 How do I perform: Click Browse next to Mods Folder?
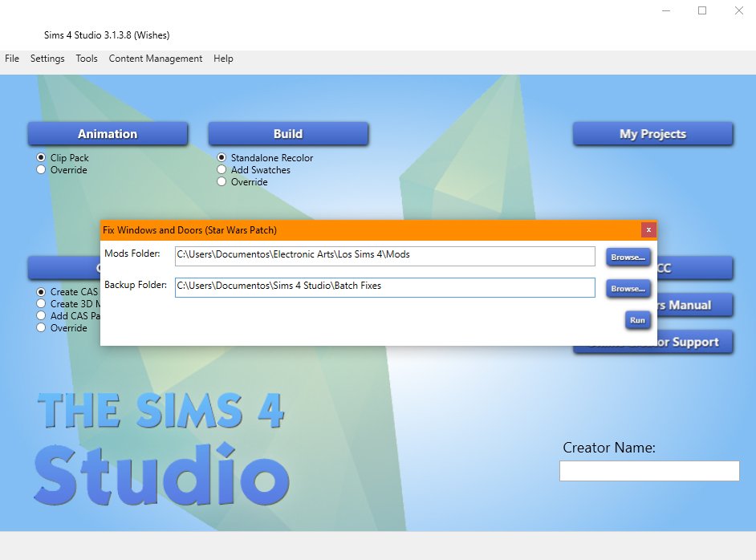tap(628, 258)
